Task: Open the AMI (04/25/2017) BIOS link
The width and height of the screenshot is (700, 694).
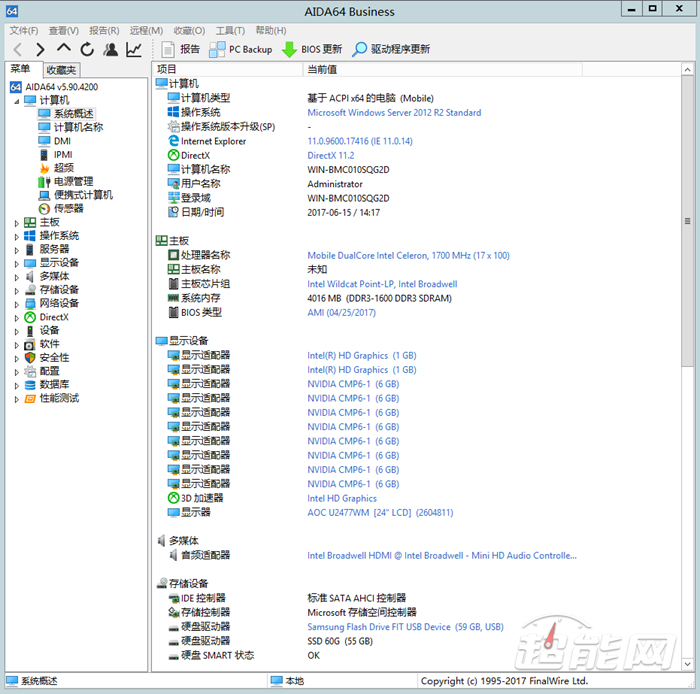Action: tap(342, 312)
